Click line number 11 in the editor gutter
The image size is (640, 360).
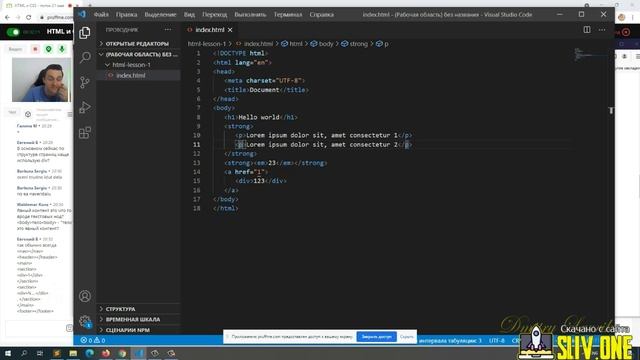pyautogui.click(x=197, y=144)
